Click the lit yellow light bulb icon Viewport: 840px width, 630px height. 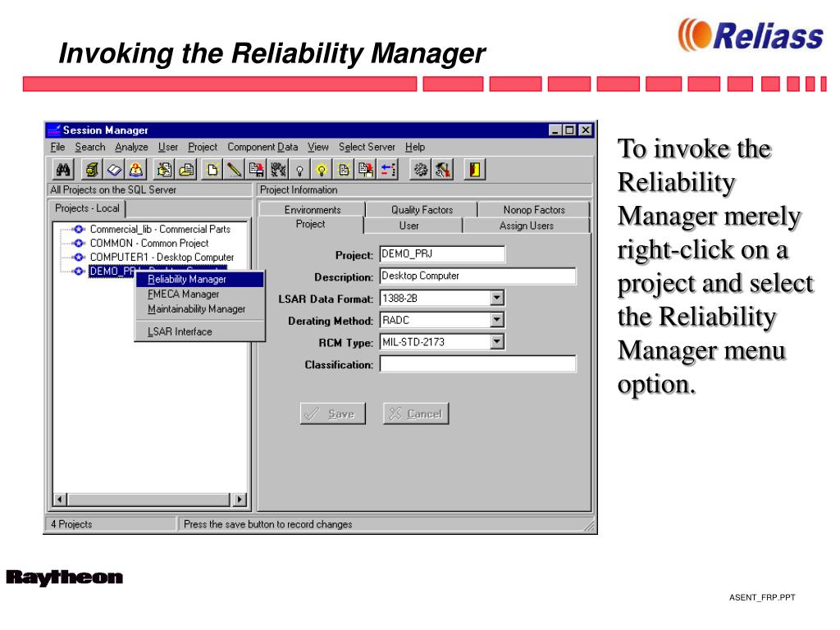pos(322,170)
